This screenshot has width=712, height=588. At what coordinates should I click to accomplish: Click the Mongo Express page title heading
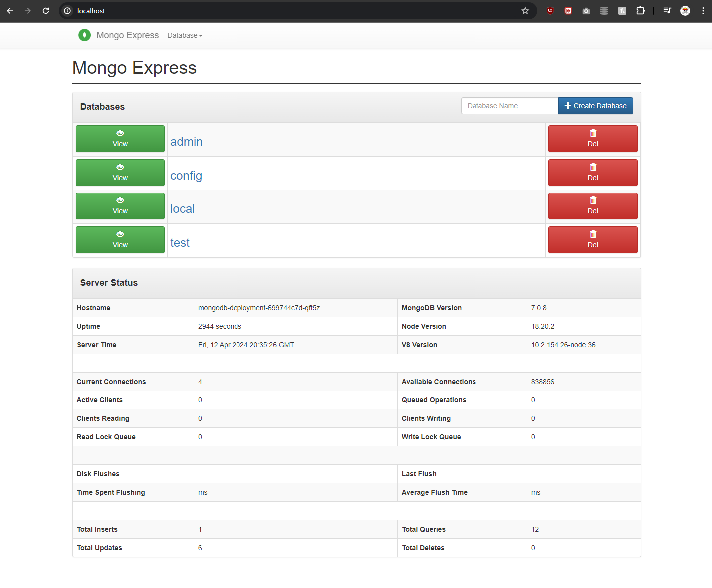pyautogui.click(x=134, y=68)
